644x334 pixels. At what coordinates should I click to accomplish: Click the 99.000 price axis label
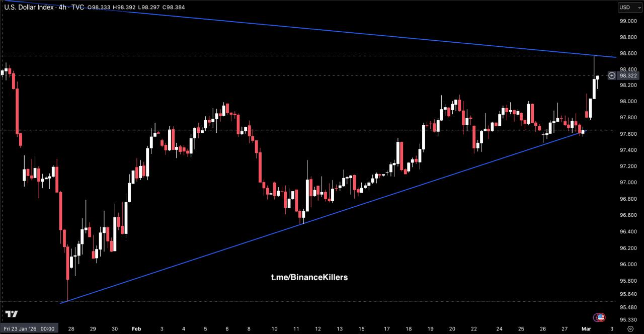[628, 21]
